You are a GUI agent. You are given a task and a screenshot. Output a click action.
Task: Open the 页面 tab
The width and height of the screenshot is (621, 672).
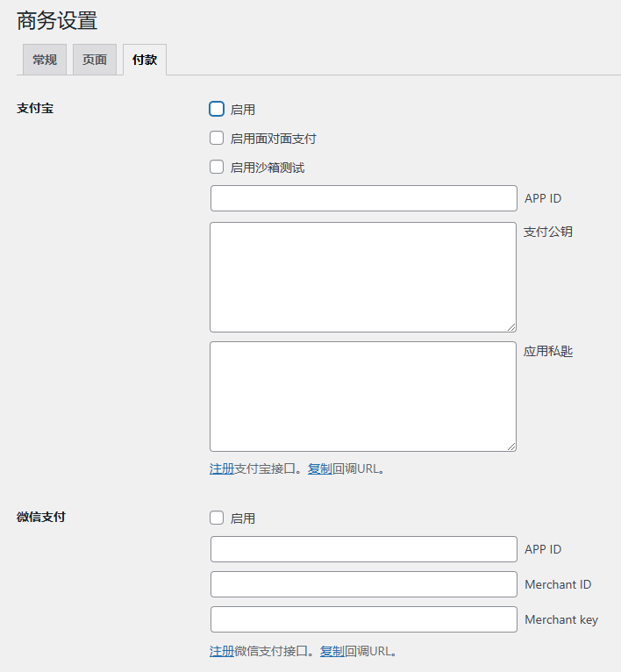95,60
